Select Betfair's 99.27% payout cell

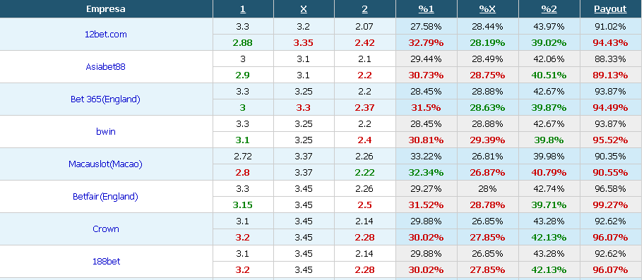[610, 205]
